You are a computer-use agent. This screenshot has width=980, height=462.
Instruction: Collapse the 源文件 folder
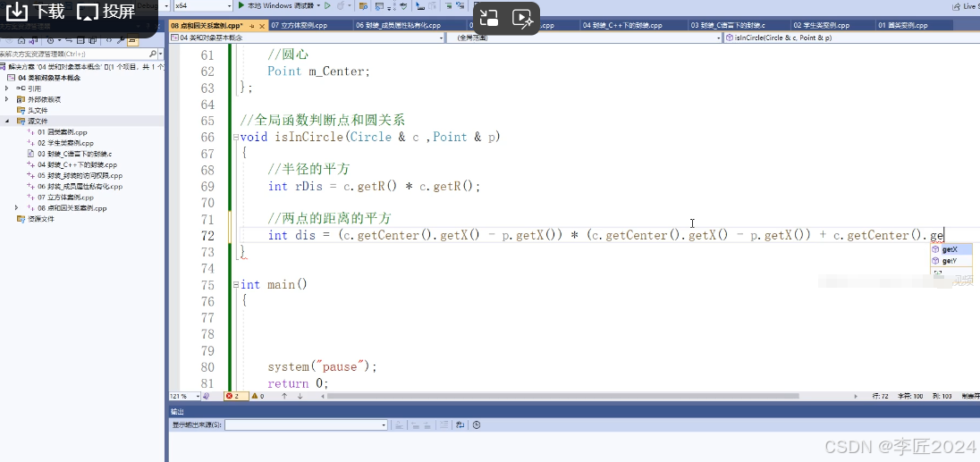pyautogui.click(x=7, y=122)
